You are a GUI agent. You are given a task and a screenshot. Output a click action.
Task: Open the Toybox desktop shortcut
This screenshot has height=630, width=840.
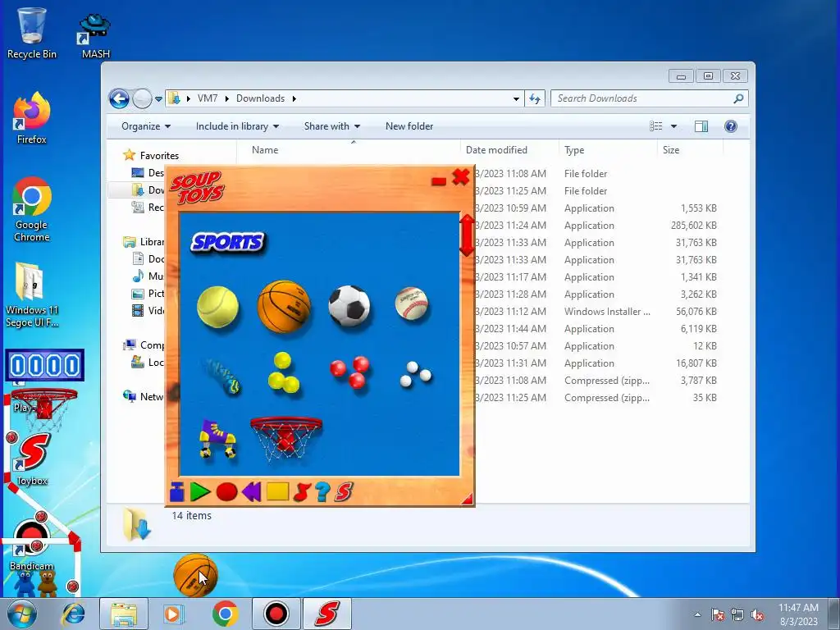(x=32, y=459)
